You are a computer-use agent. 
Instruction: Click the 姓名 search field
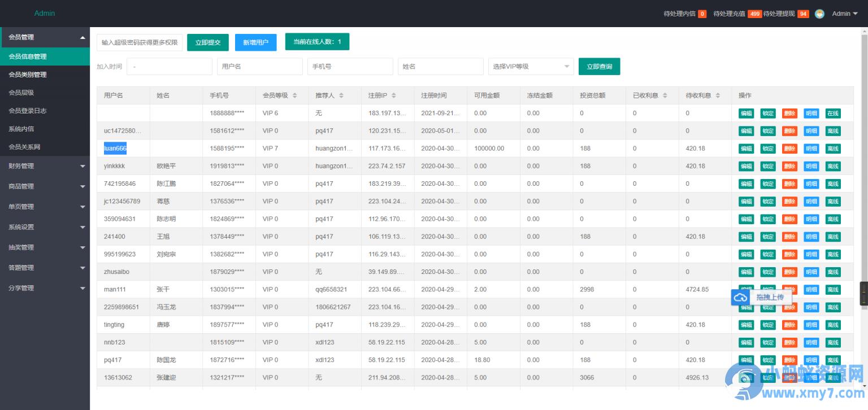pyautogui.click(x=441, y=67)
